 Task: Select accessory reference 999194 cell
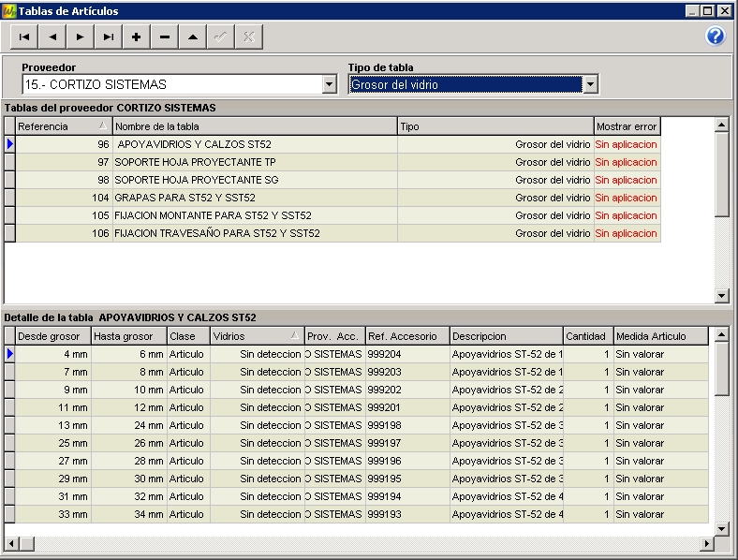click(407, 496)
